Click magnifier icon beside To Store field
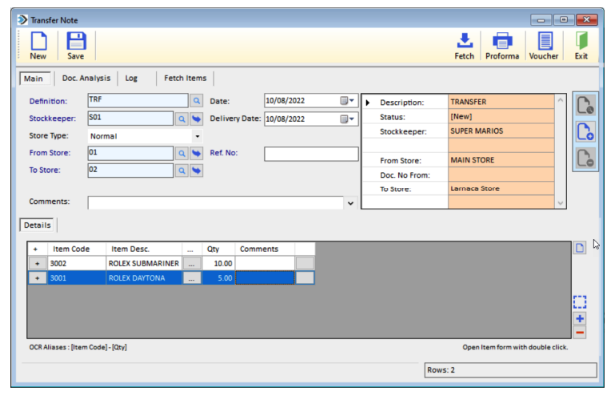 tap(181, 171)
